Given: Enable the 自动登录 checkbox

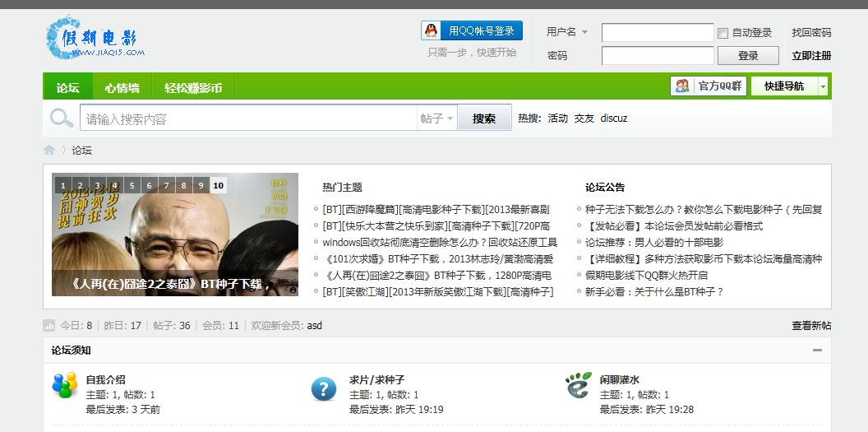Looking at the screenshot, I should [x=723, y=33].
